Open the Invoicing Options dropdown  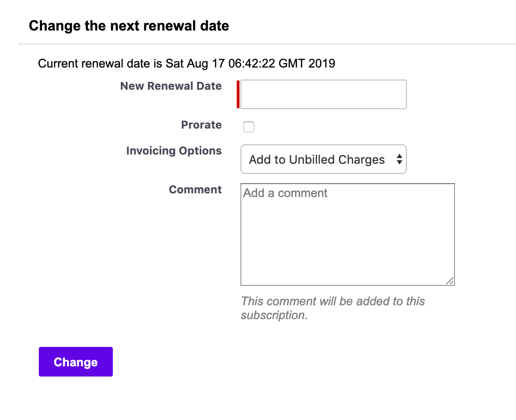tap(323, 160)
